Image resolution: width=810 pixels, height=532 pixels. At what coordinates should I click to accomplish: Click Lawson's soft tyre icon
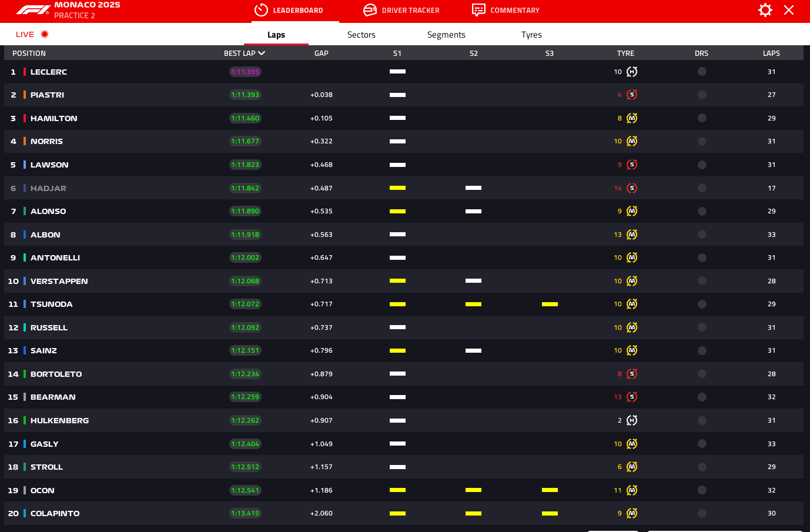[632, 165]
